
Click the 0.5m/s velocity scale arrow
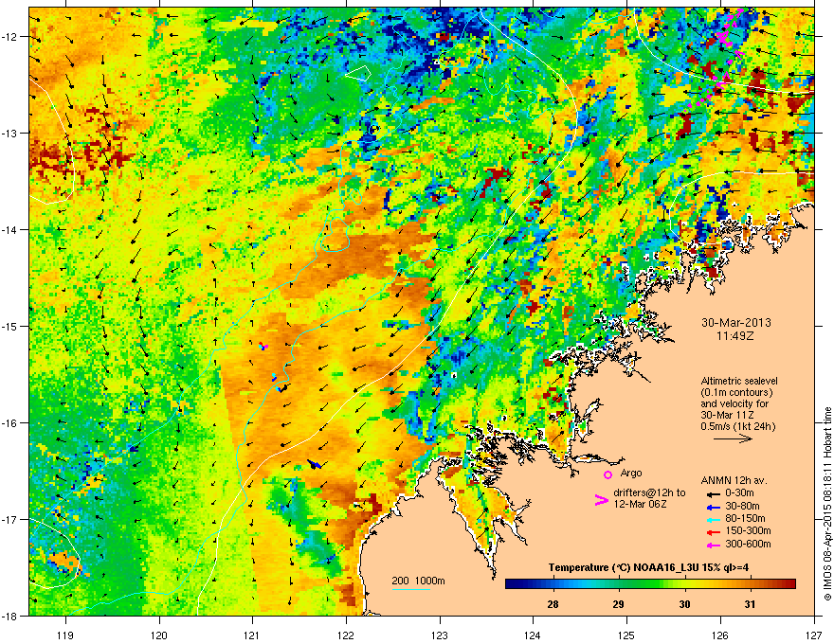(733, 438)
